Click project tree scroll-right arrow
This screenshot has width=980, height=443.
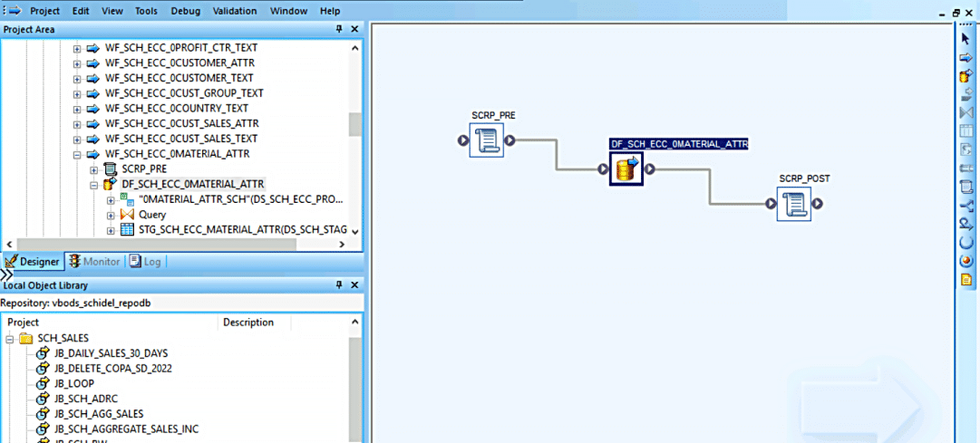[342, 245]
